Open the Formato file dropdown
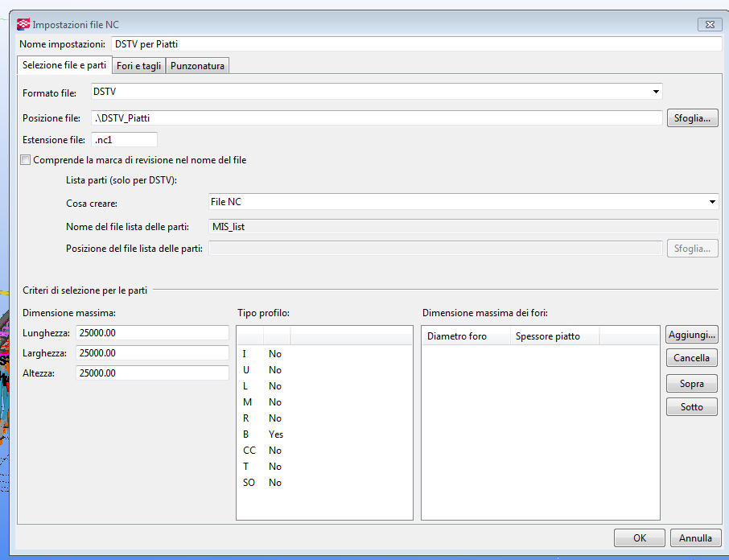729x560 pixels. [657, 92]
